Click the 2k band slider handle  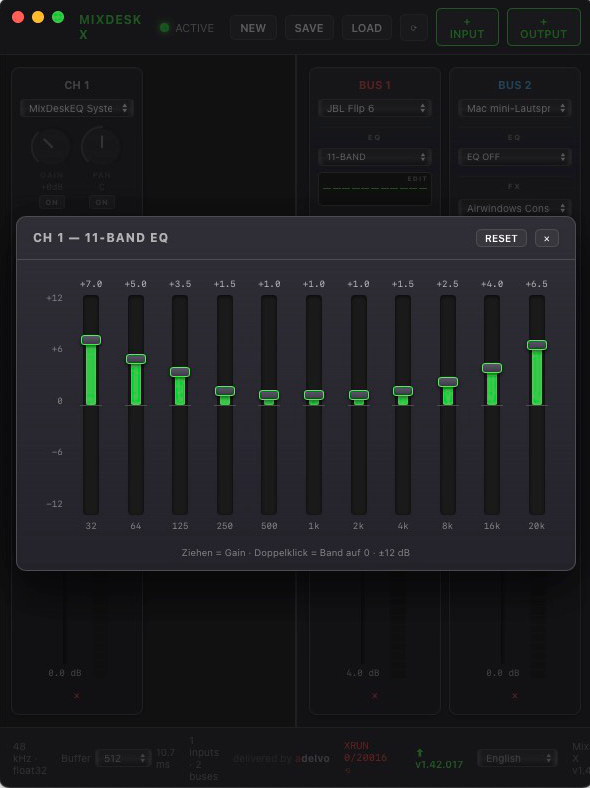[359, 395]
